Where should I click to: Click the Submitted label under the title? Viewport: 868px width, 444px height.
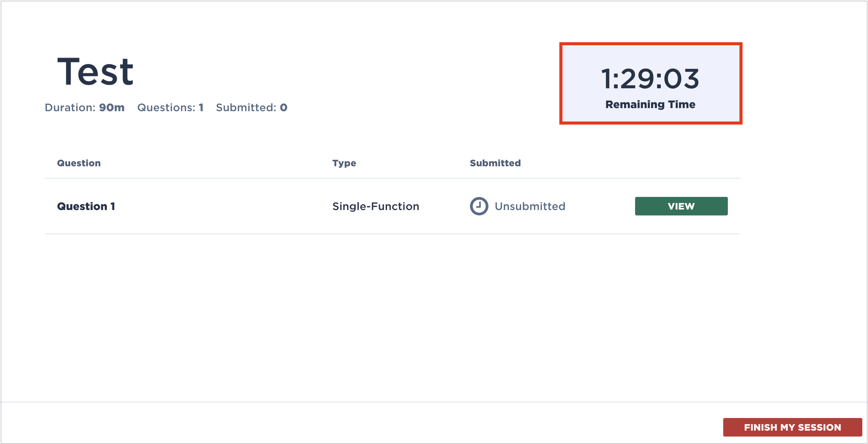(246, 107)
